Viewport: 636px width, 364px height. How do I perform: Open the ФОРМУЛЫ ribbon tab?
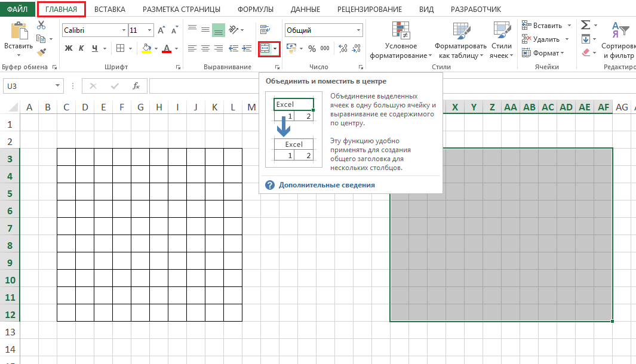pos(255,10)
